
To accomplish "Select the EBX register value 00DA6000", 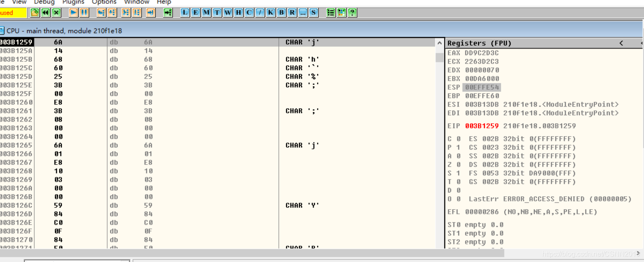I will click(482, 79).
